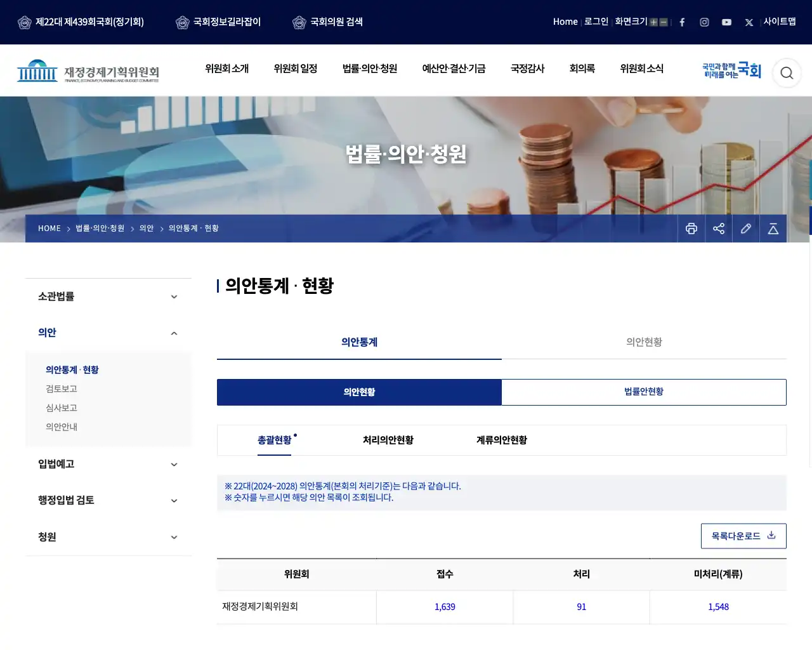Click the 국민과 함께 미래를 여는 국회 logo
Image resolution: width=812 pixels, height=650 pixels.
(x=731, y=70)
